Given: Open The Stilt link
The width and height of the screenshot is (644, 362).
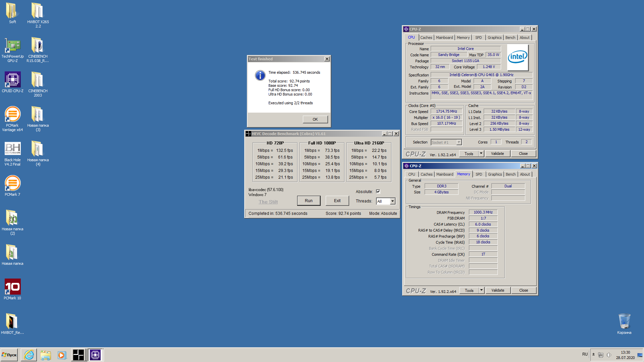Looking at the screenshot, I should point(268,202).
